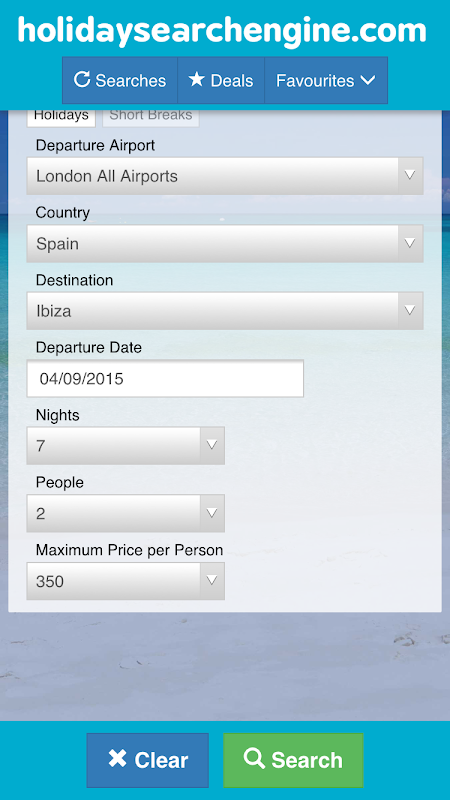Click the star icon beside Deals
The image size is (450, 800).
(196, 79)
